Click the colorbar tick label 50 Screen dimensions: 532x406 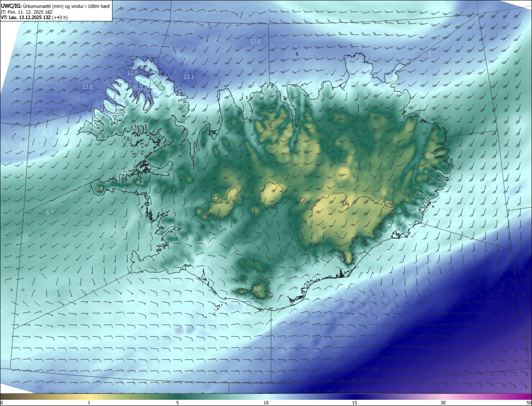pos(529,403)
